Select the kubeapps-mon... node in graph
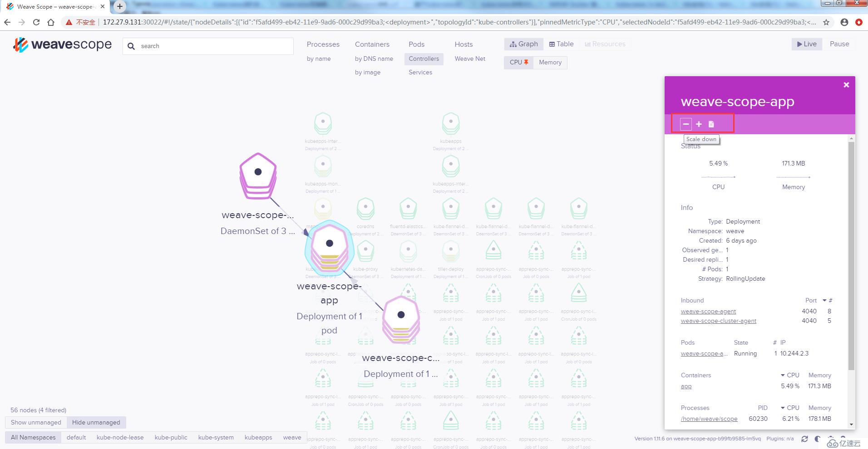This screenshot has width=868, height=449. coord(323,166)
